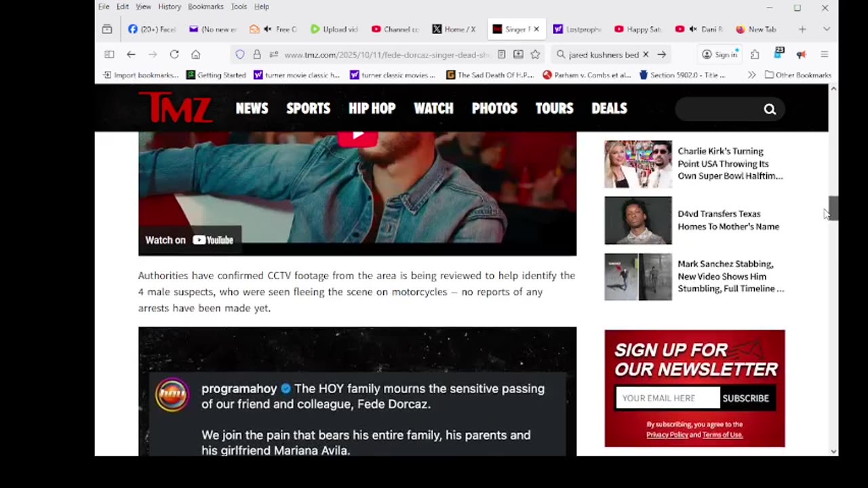Open the Tools menu
This screenshot has width=868, height=488.
[239, 7]
